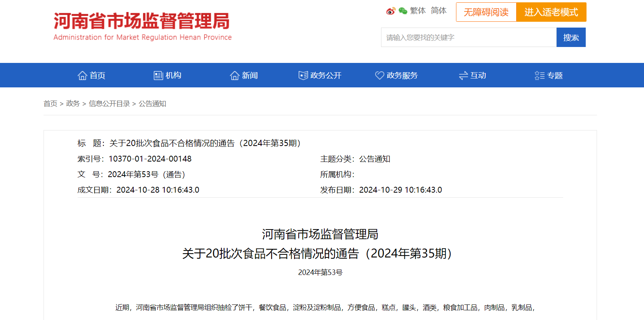Click the Weibo icon in header
644x320 pixels.
[390, 11]
